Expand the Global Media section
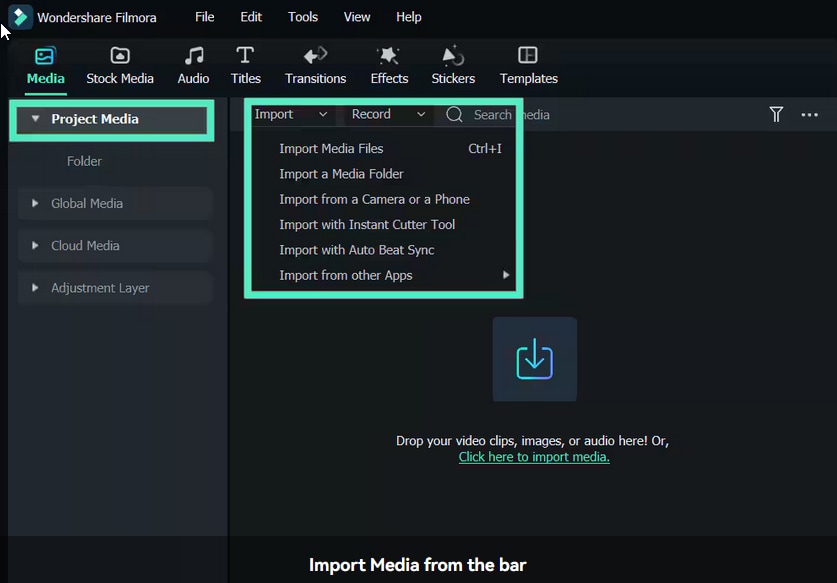Screen dimensions: 837x583 click(35, 203)
